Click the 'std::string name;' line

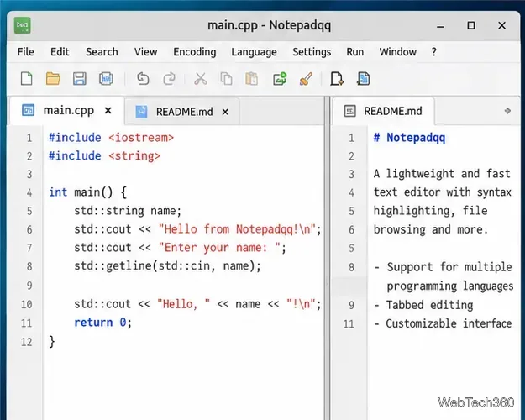pyautogui.click(x=128, y=211)
